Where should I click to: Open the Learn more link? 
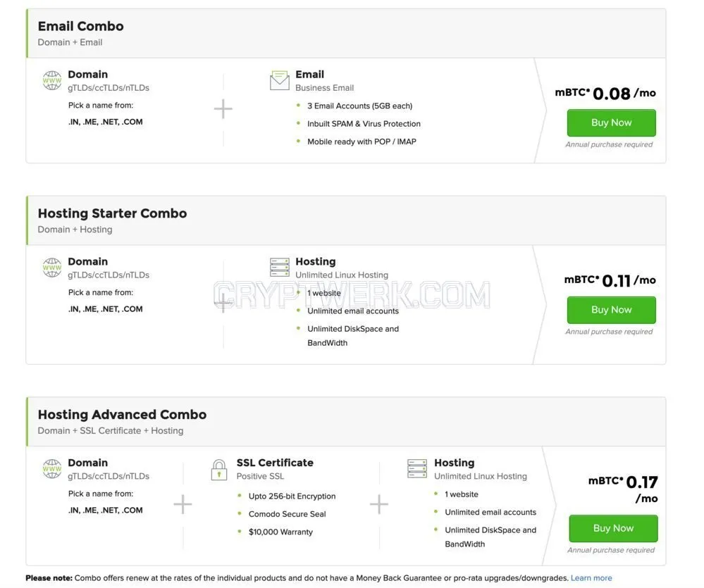pyautogui.click(x=591, y=578)
